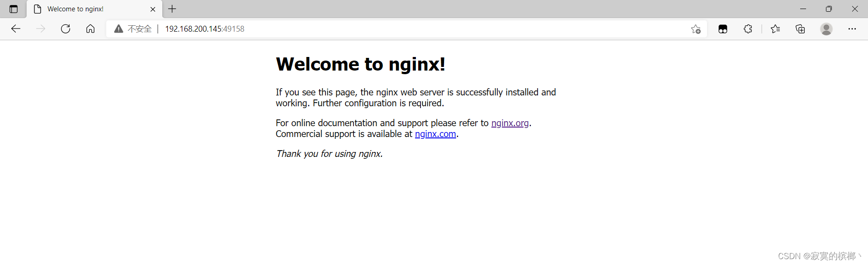Viewport: 868px width, 265px height.
Task: Go forward with the forward arrow
Action: (x=41, y=29)
